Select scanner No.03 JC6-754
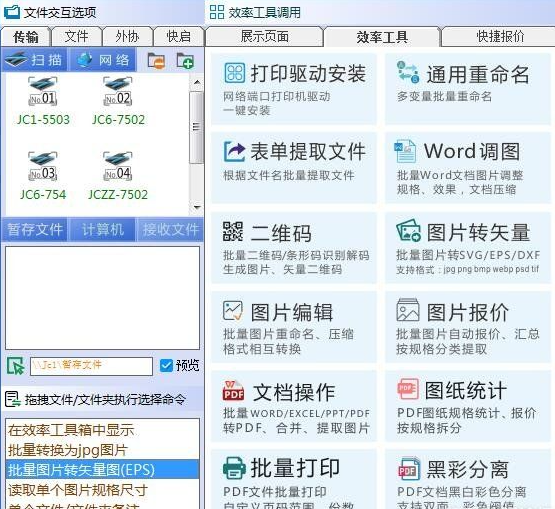Screen dimensions: 555x509 tap(43, 176)
